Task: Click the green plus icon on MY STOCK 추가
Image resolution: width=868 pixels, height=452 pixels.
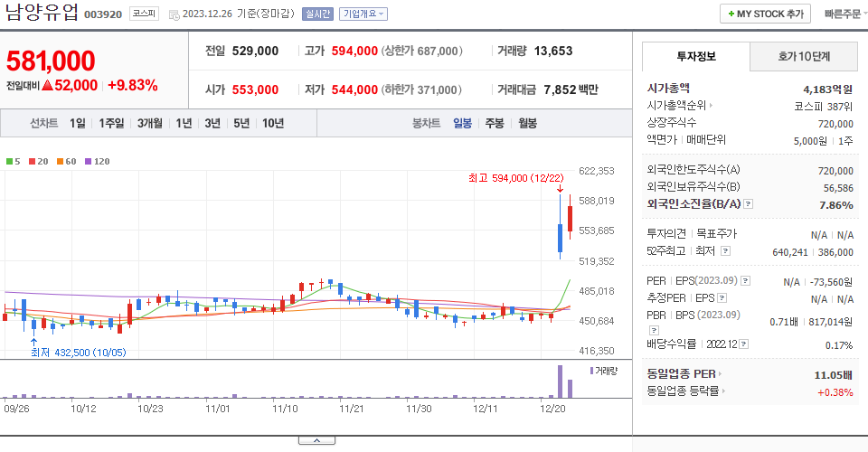Action: pos(731,14)
